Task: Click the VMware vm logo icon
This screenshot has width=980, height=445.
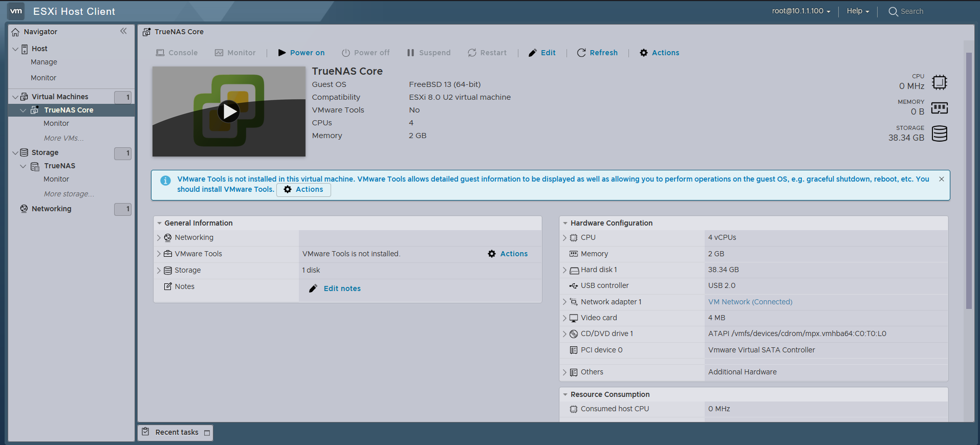Action: (x=16, y=11)
